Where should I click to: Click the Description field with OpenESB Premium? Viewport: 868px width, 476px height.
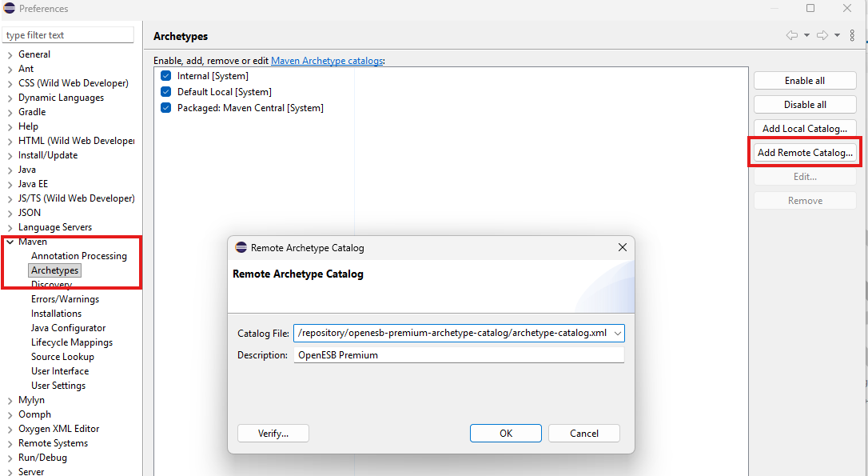(x=459, y=354)
